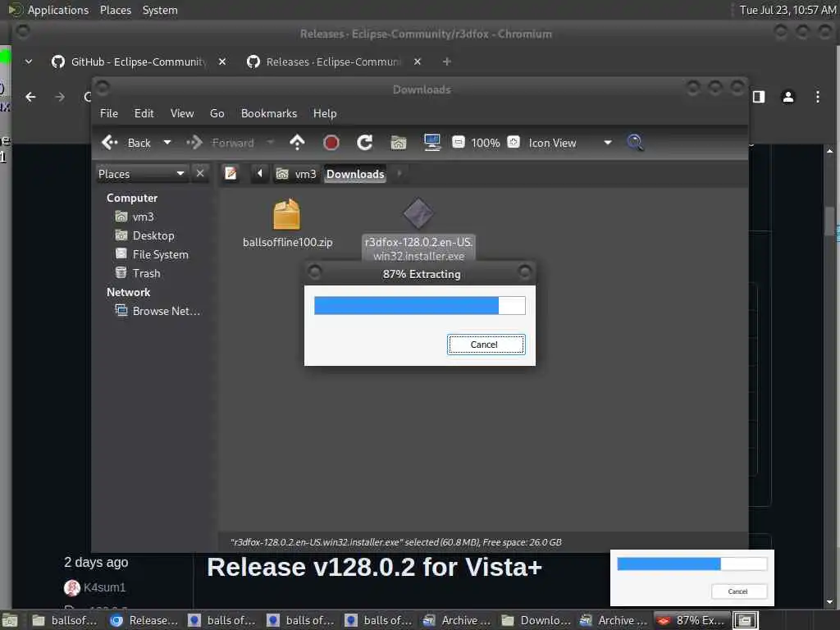Screen dimensions: 840x630
Task: Switch to the GitHub Eclipse-Community Chromium tab
Action: [x=138, y=62]
